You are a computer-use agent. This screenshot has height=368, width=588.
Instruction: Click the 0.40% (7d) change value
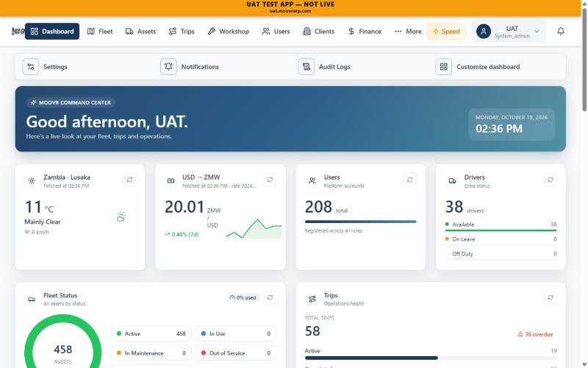(x=182, y=234)
